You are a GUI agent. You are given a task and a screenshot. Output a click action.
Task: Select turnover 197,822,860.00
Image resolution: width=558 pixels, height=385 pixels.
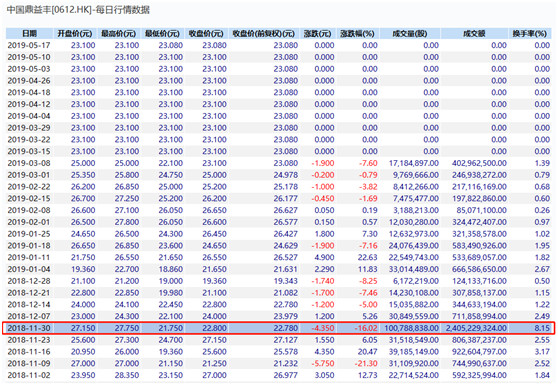479,199
